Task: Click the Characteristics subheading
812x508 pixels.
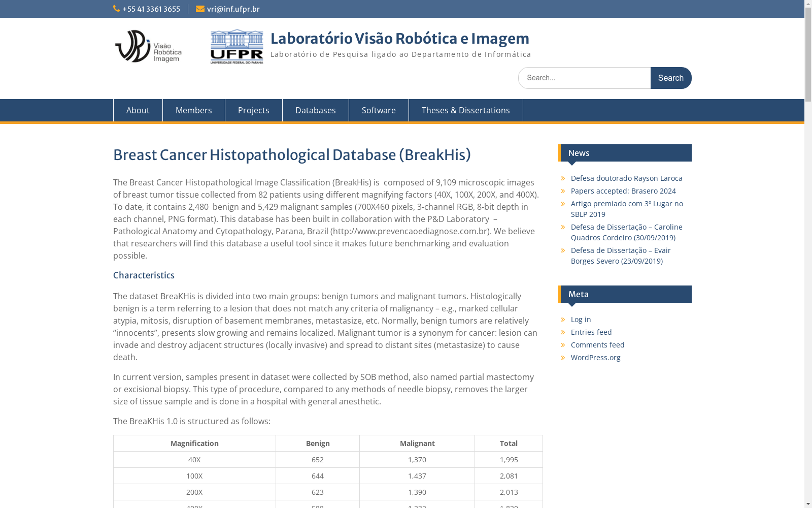Action: [144, 275]
